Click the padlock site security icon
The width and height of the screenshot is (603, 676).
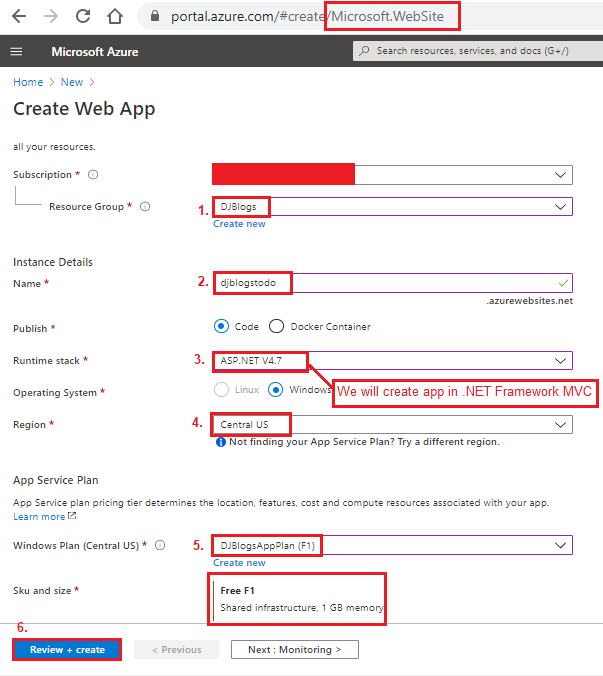point(155,16)
